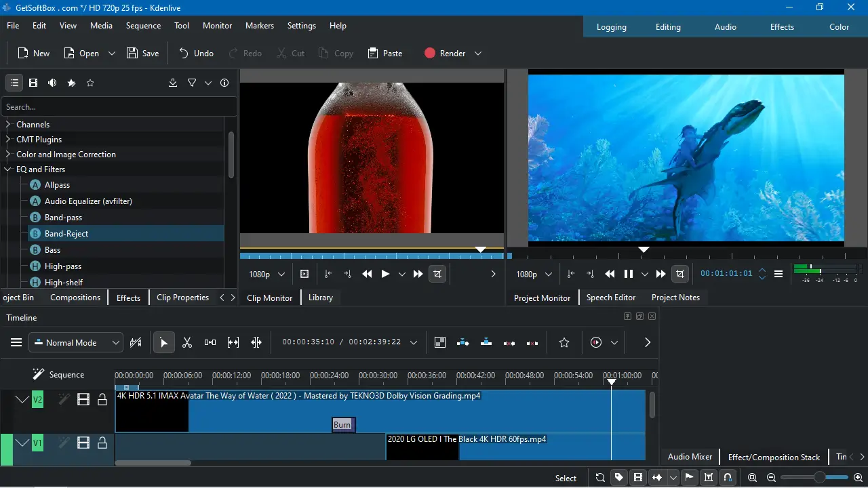The image size is (868, 488).
Task: Insert clip zone into timeline
Action: pos(463,342)
